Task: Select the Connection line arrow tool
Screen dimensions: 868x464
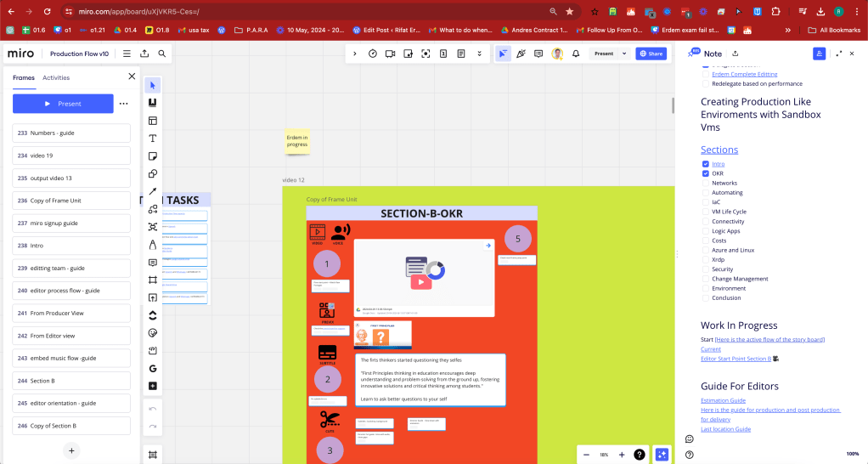Action: pos(153,191)
